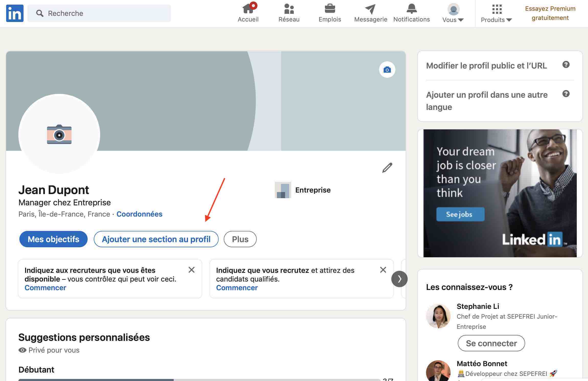Click the Réseau network icon
This screenshot has height=381, width=588.
pos(289,9)
